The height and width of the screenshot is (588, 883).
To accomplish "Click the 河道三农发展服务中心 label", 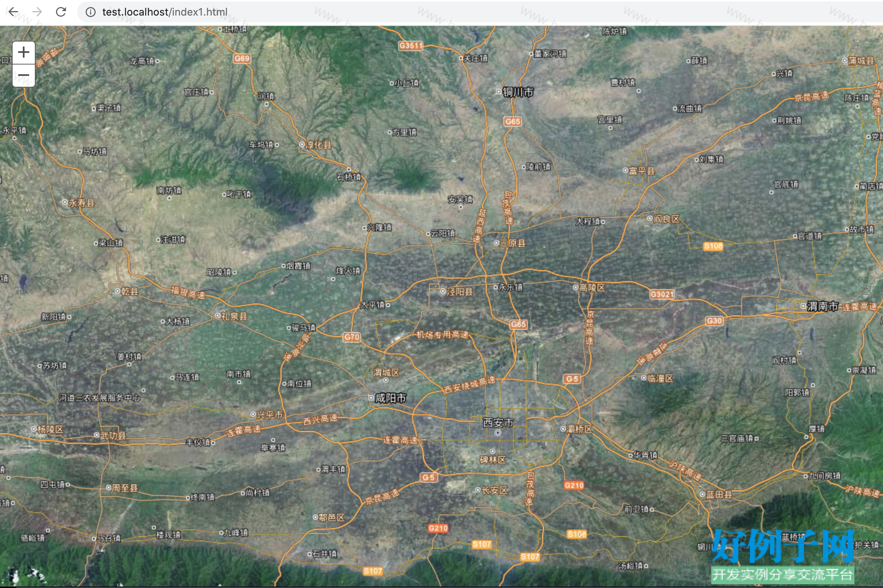I will [x=99, y=398].
